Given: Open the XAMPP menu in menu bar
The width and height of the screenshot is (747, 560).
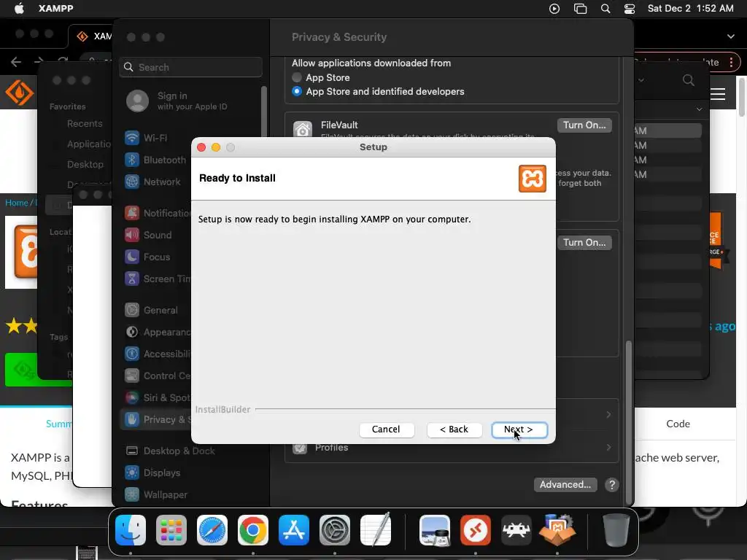Looking at the screenshot, I should tap(55, 9).
